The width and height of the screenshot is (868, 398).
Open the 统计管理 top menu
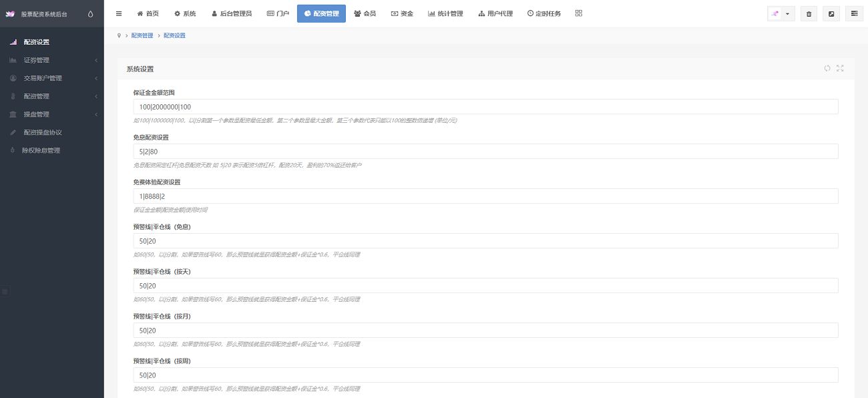click(x=445, y=13)
